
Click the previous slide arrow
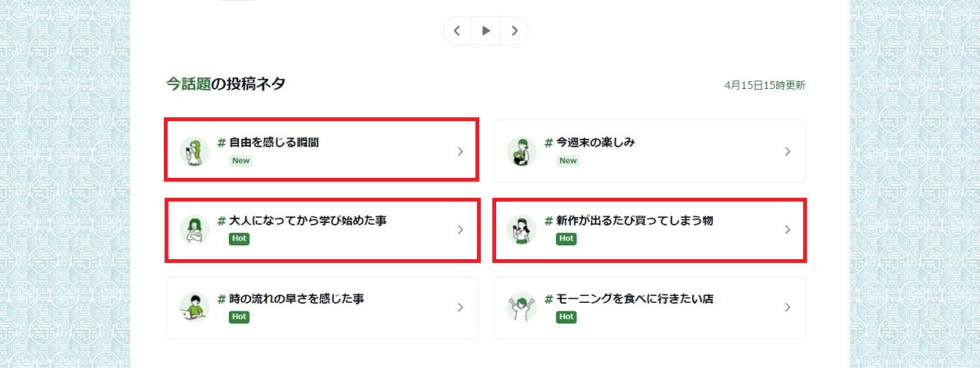click(457, 31)
